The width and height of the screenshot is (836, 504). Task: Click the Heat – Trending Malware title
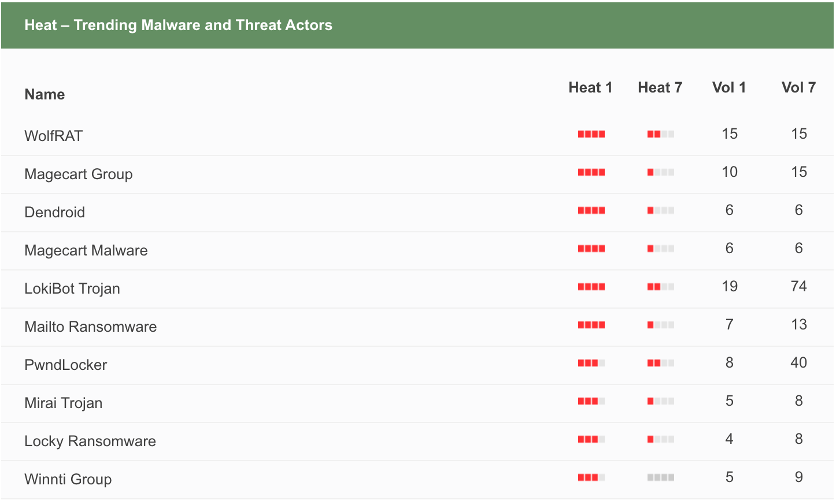[x=178, y=25]
